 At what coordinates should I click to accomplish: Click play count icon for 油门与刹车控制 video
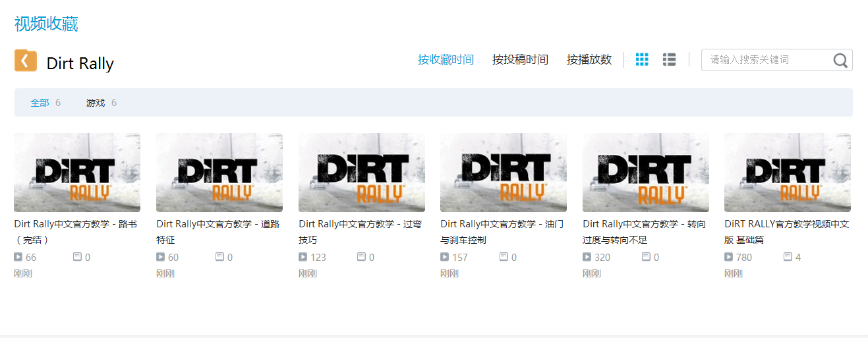point(444,257)
